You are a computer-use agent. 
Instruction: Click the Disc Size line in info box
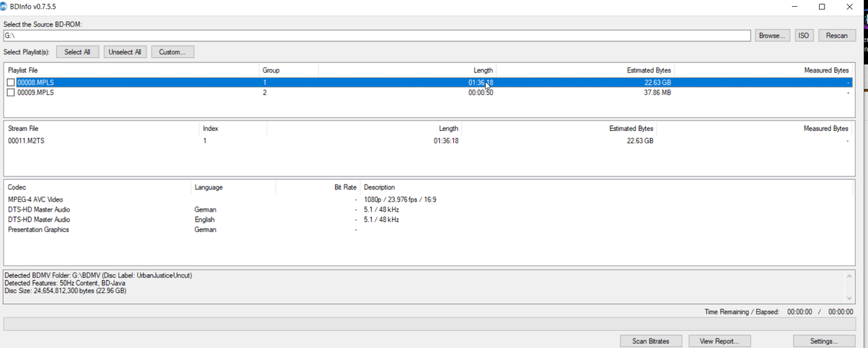pos(65,291)
